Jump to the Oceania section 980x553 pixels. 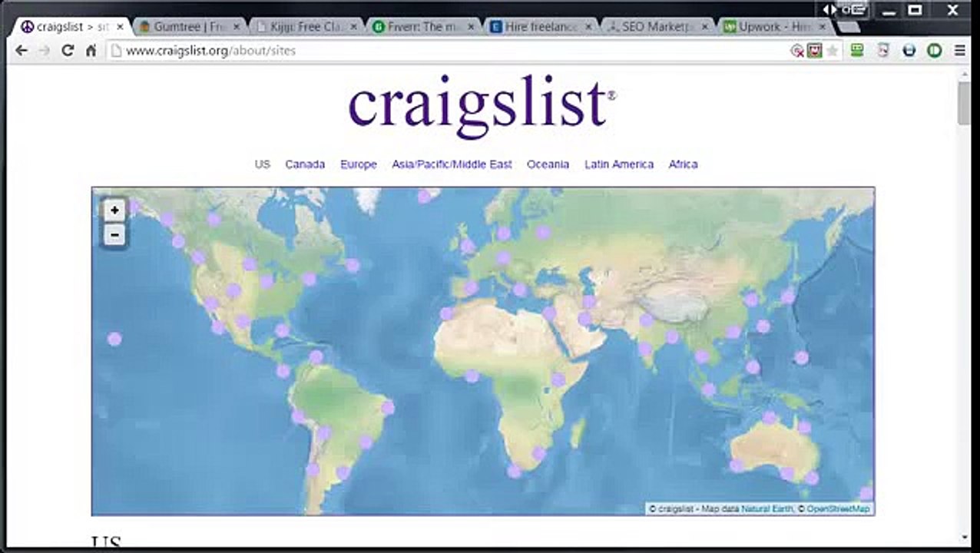(548, 164)
